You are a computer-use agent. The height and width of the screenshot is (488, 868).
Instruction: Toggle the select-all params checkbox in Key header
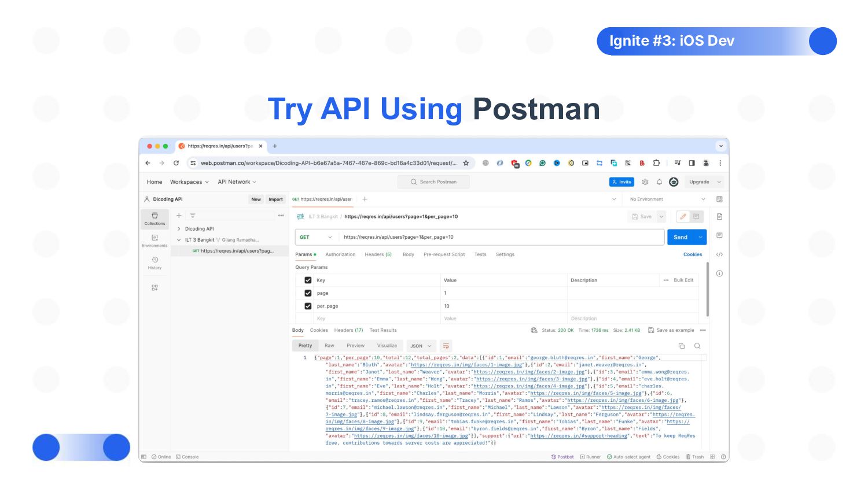tap(308, 280)
